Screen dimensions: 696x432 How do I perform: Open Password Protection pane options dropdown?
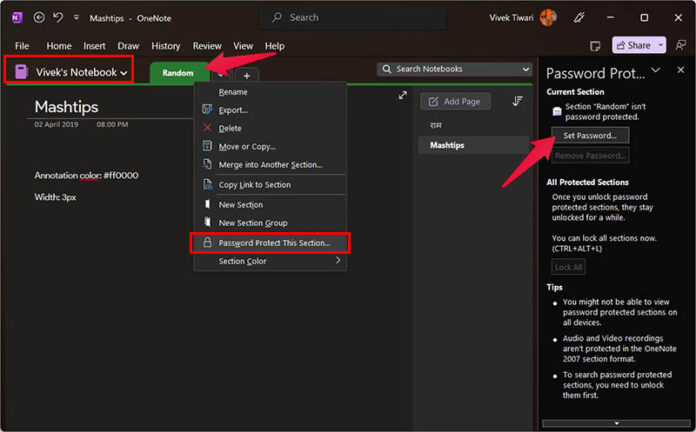(x=655, y=71)
